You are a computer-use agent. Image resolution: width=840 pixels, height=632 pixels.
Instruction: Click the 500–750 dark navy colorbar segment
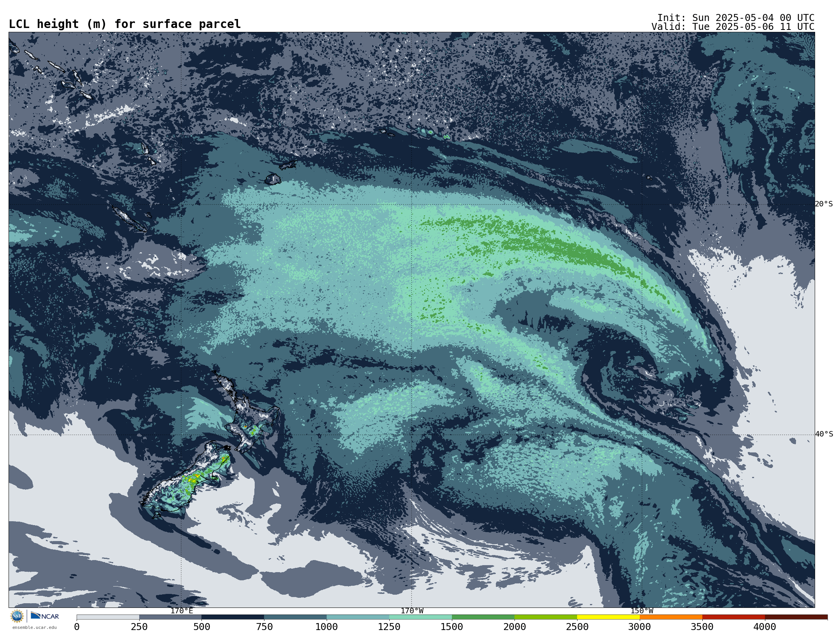(x=233, y=617)
